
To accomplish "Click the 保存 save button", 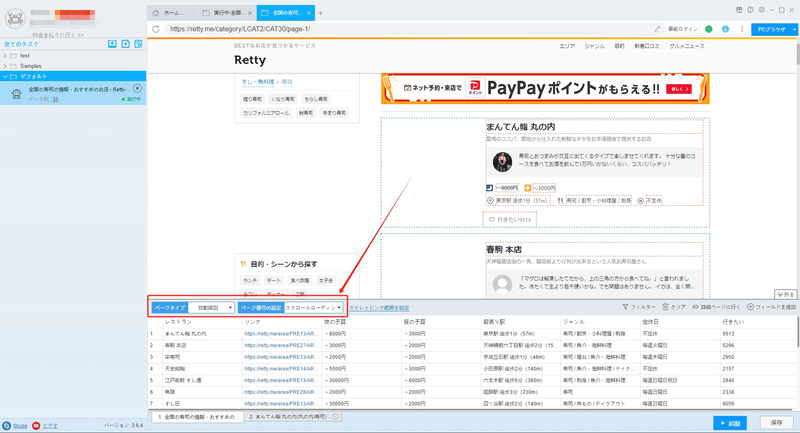I will pos(777,423).
